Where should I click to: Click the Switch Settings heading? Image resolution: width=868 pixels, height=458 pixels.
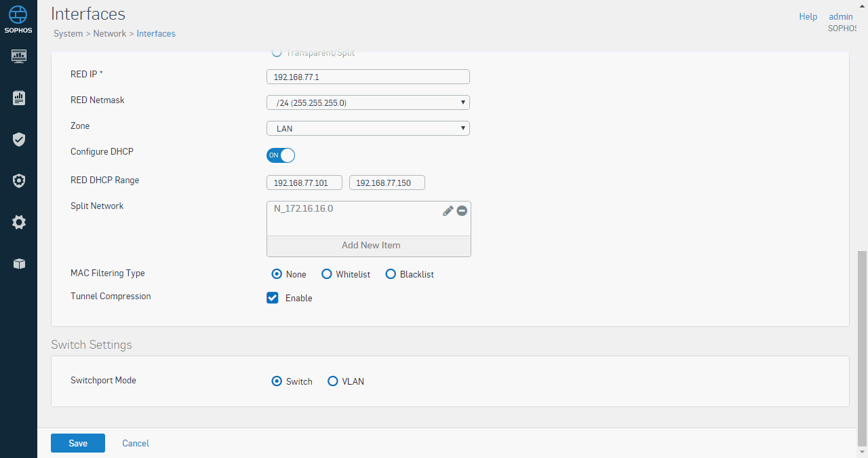pyautogui.click(x=92, y=345)
